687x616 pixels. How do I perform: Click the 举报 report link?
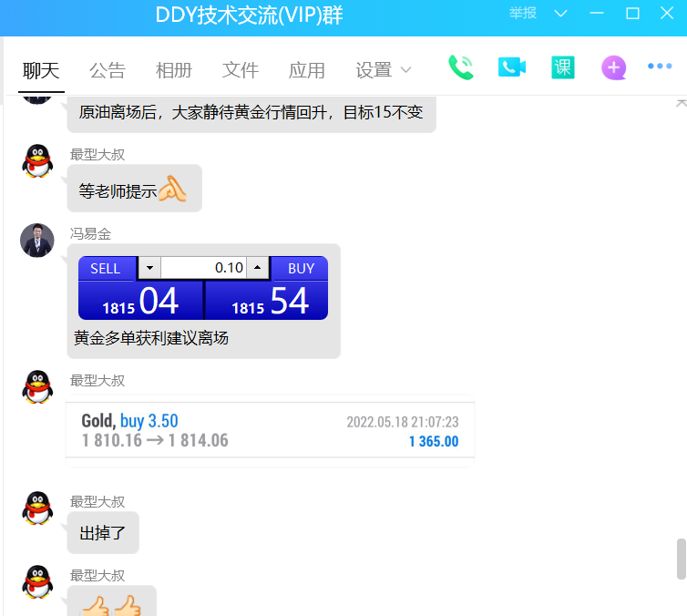pos(523,13)
